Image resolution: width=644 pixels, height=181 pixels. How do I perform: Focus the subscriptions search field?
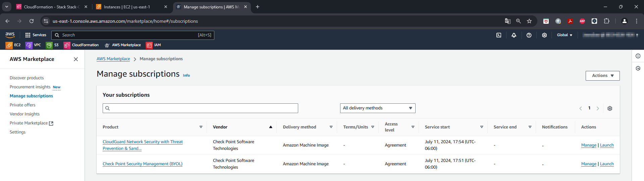200,108
